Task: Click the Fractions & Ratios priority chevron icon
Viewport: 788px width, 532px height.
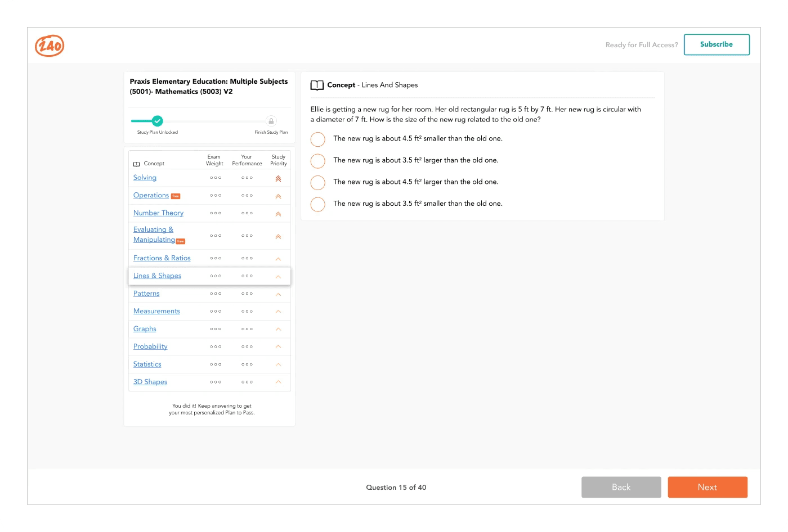Action: pos(278,259)
